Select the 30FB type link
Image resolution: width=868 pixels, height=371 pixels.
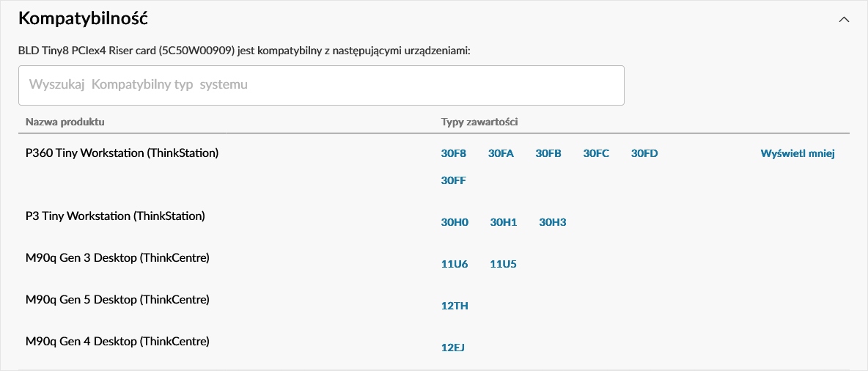(x=548, y=154)
